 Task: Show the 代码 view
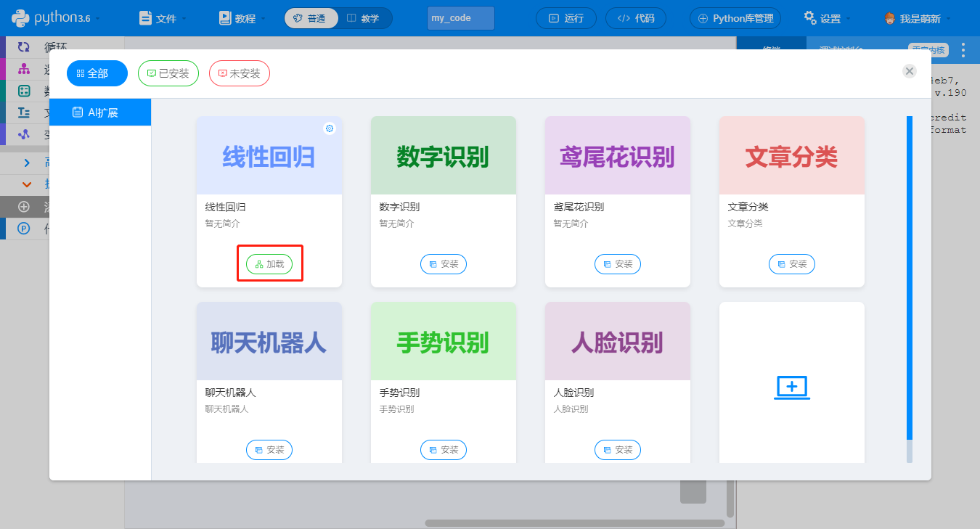pos(635,18)
